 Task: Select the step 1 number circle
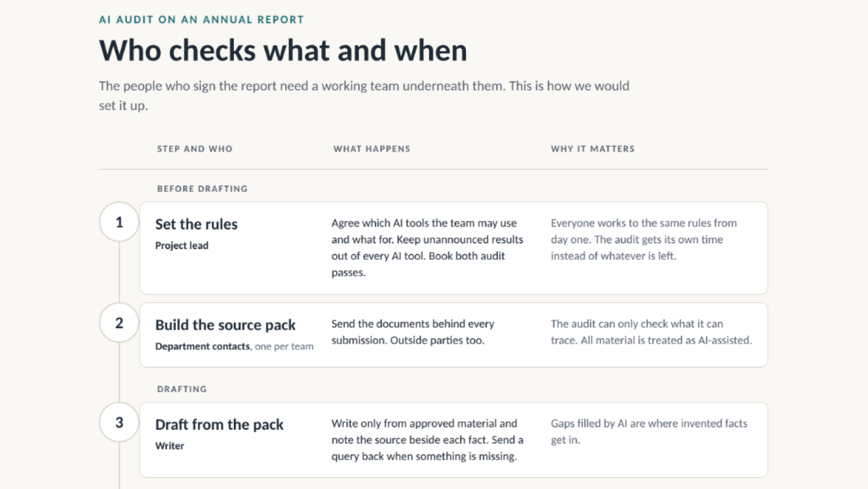click(x=119, y=222)
